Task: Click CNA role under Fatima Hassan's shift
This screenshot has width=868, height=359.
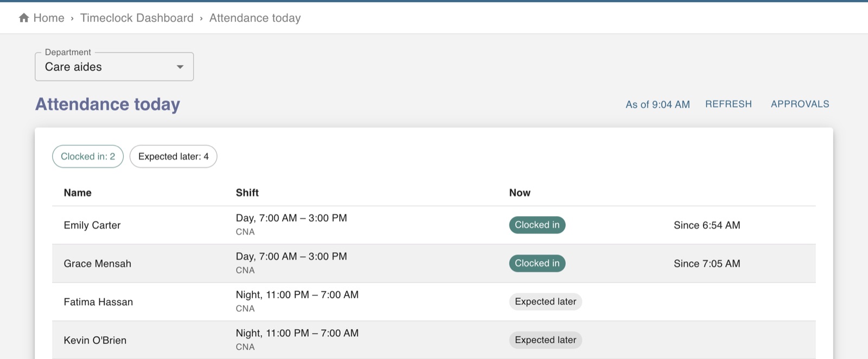Action: coord(245,308)
